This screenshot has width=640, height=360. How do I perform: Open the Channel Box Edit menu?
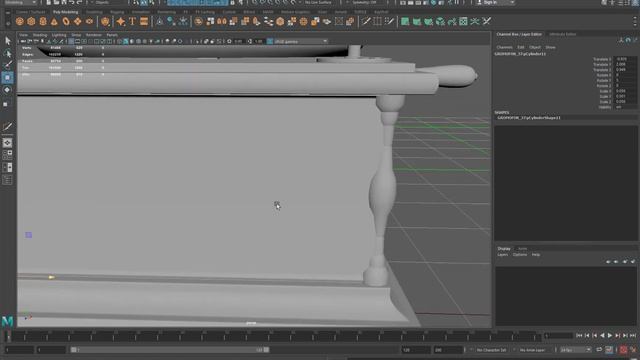tap(521, 47)
